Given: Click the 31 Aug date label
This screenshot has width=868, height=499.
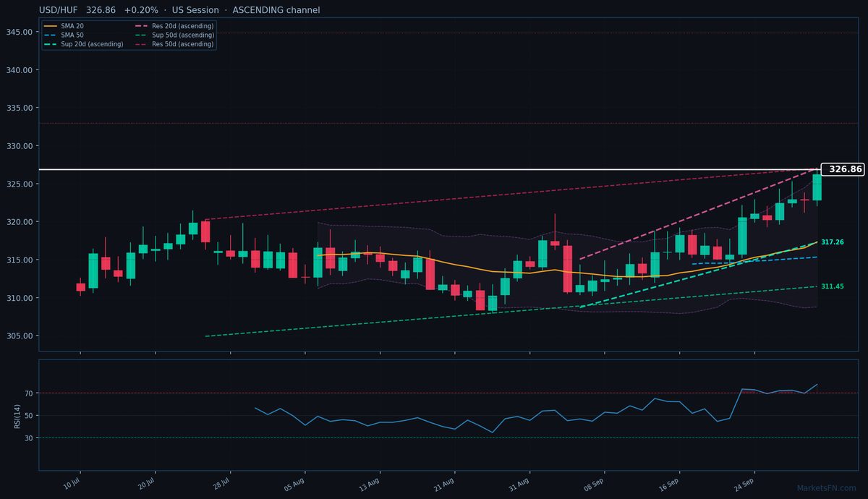Looking at the screenshot, I should click(520, 485).
